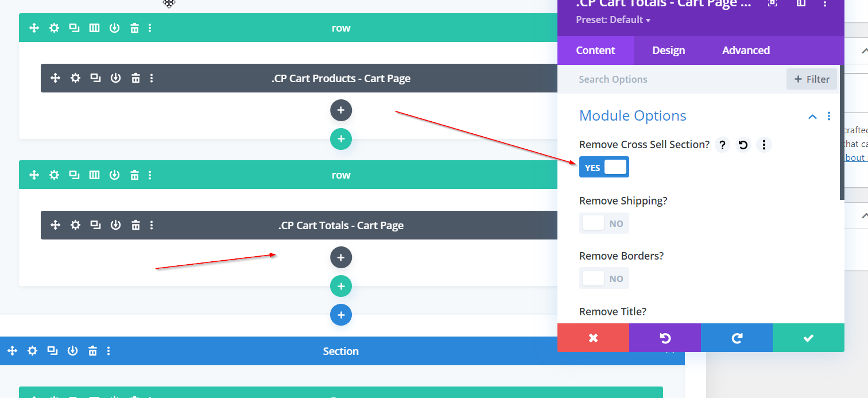Duplicate the CP Cart Totals module

click(95, 225)
